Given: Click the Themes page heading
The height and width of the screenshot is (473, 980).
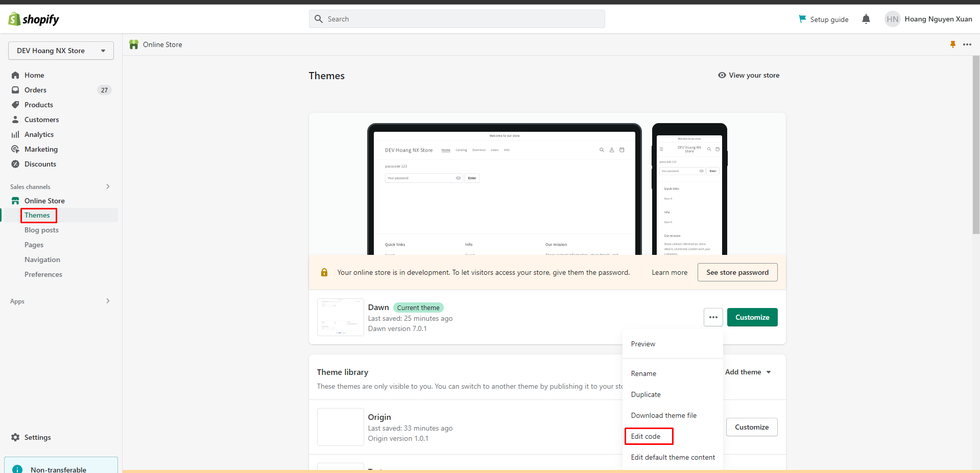Looking at the screenshot, I should click(327, 76).
